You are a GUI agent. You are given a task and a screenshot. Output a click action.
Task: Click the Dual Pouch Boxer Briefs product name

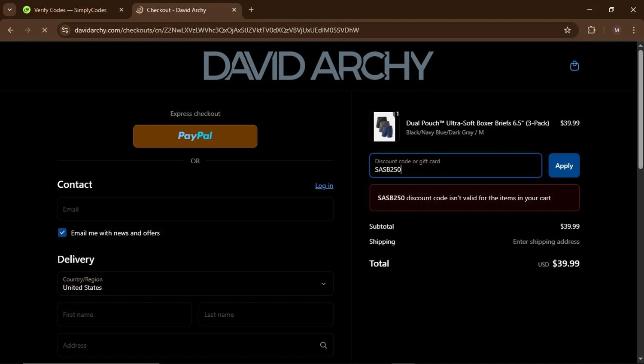coord(477,123)
